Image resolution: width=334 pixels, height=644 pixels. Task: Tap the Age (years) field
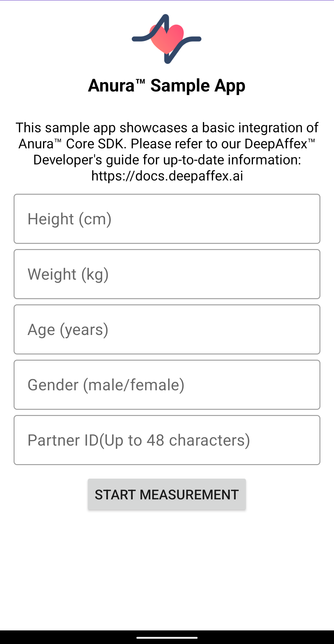(167, 329)
